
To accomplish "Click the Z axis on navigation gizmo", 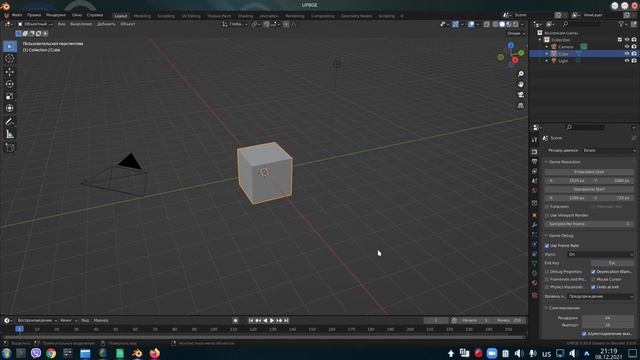I will (x=511, y=45).
